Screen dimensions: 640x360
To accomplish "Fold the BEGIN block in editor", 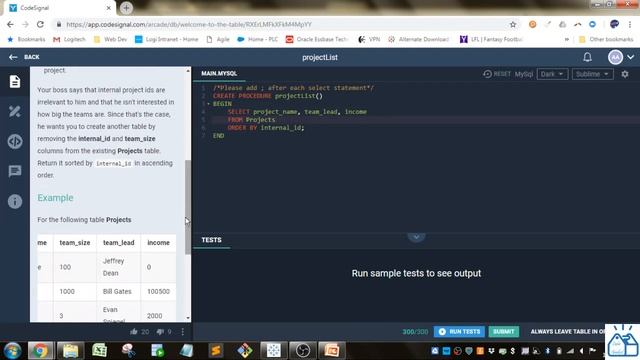I will point(208,104).
